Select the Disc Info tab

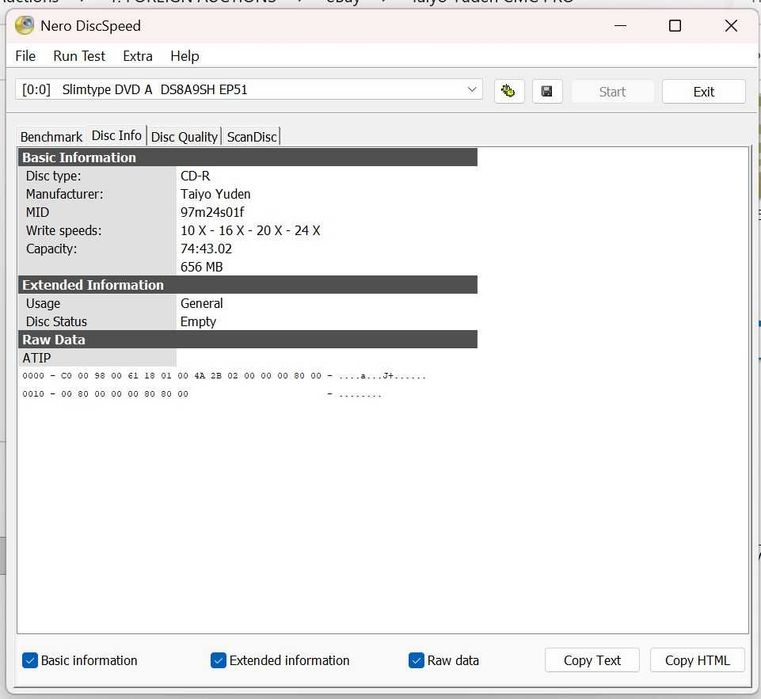pos(116,135)
